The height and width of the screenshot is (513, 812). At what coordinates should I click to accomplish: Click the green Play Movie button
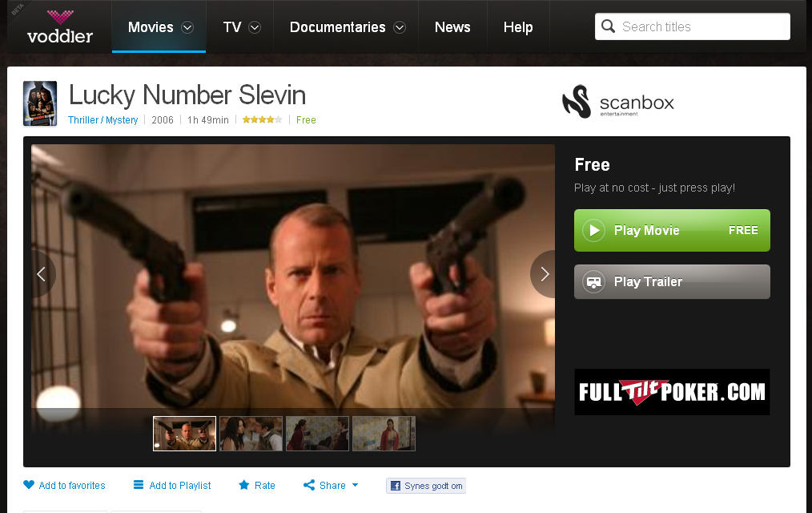(672, 231)
